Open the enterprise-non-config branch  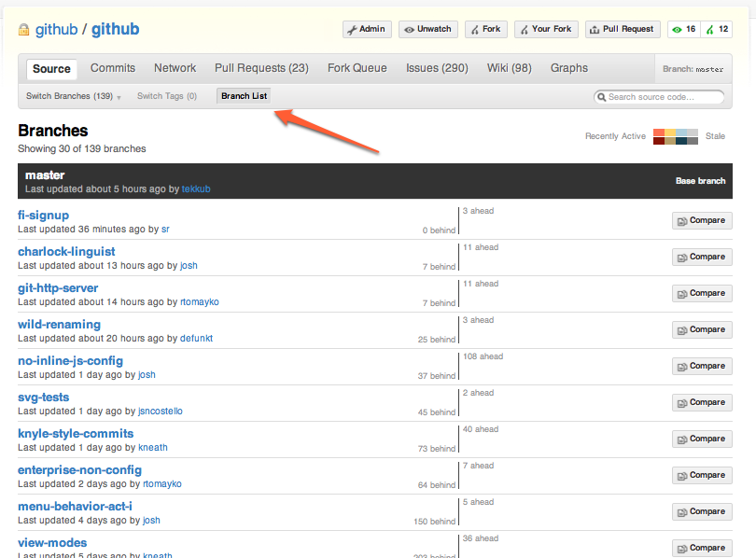79,469
